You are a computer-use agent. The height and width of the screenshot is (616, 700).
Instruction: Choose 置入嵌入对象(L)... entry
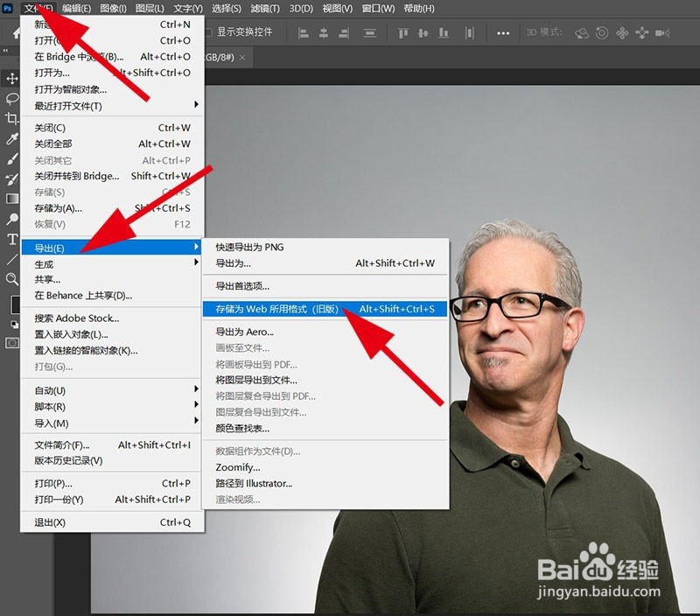pos(113,334)
